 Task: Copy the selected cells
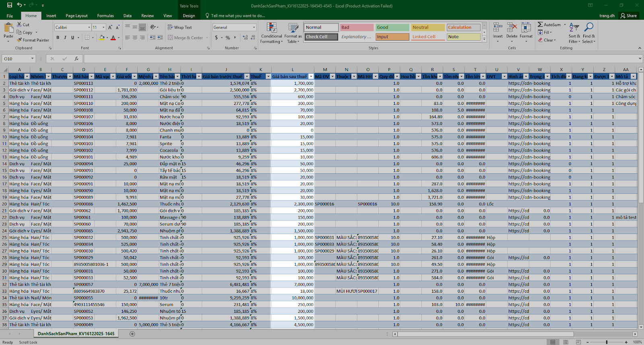pyautogui.click(x=25, y=33)
